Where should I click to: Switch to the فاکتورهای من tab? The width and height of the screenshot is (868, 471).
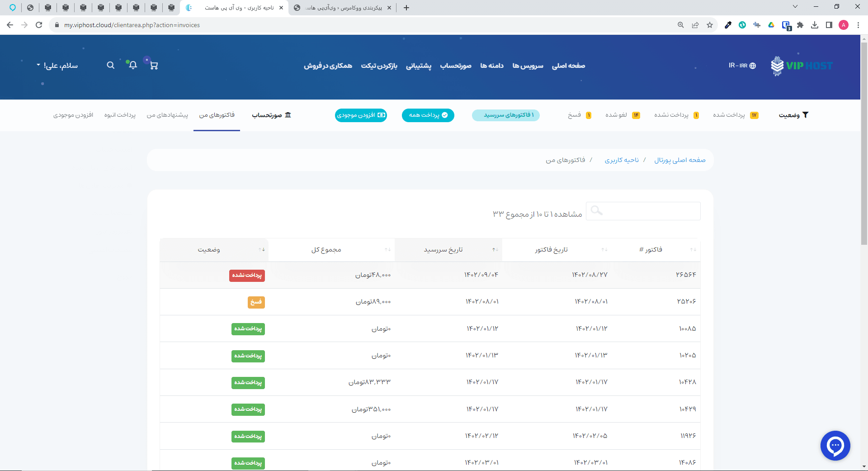pyautogui.click(x=217, y=115)
